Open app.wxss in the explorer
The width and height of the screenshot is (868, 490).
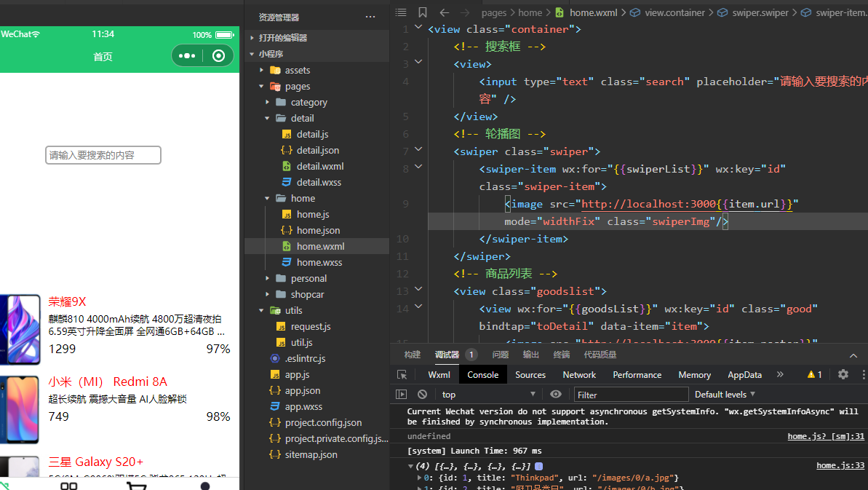303,406
